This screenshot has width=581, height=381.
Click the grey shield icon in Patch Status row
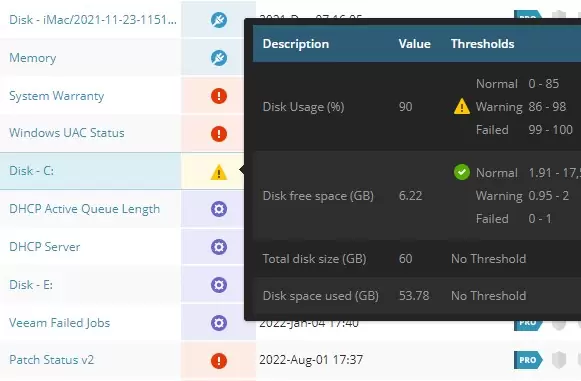click(x=559, y=360)
